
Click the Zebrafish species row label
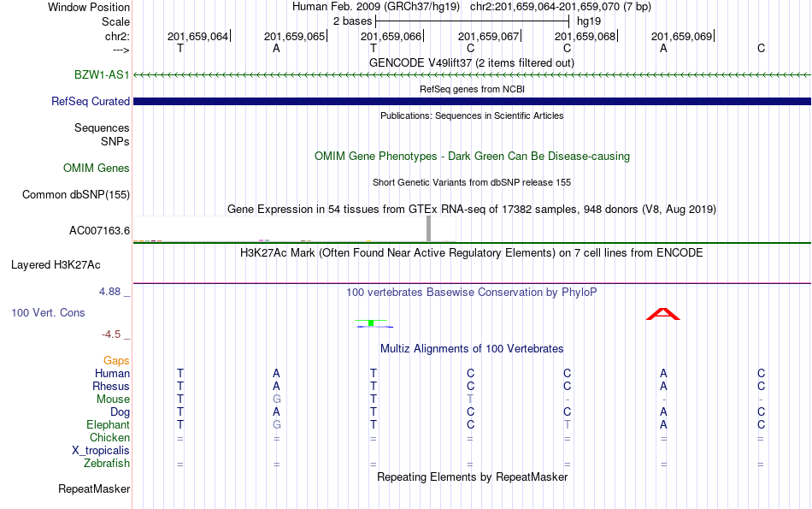pyautogui.click(x=107, y=463)
